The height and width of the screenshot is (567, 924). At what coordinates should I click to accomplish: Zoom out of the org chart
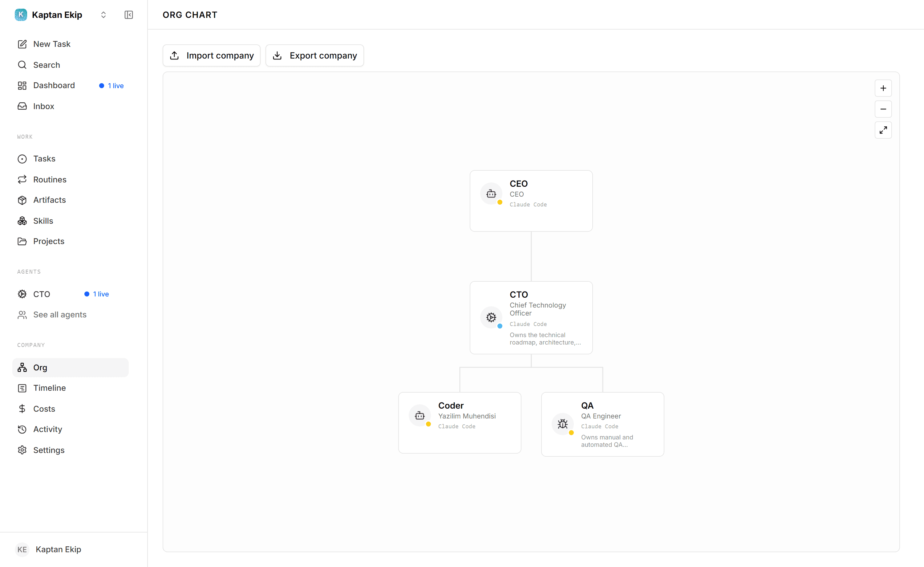[x=883, y=109]
